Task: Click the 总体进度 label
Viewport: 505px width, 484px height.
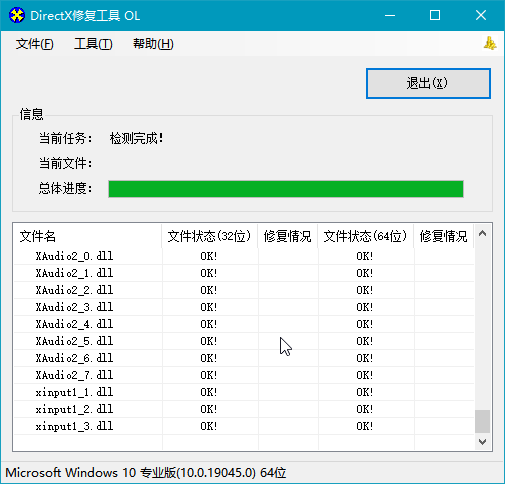Action: pyautogui.click(x=66, y=188)
